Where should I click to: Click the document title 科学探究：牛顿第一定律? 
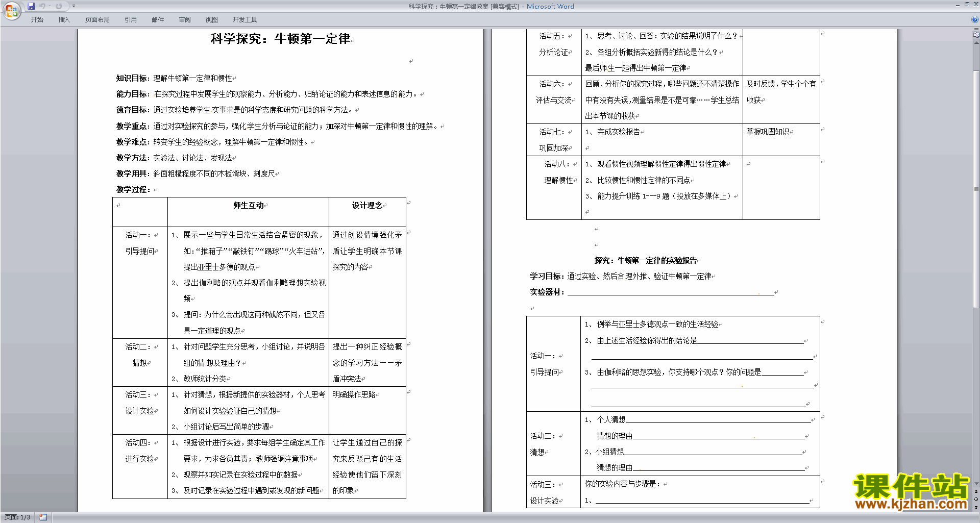(280, 39)
